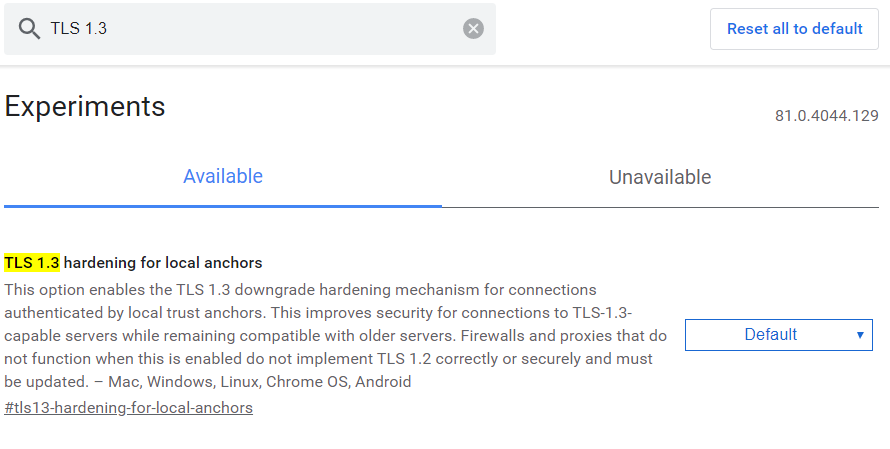Click the "hardening for local anchors" title text

point(163,263)
